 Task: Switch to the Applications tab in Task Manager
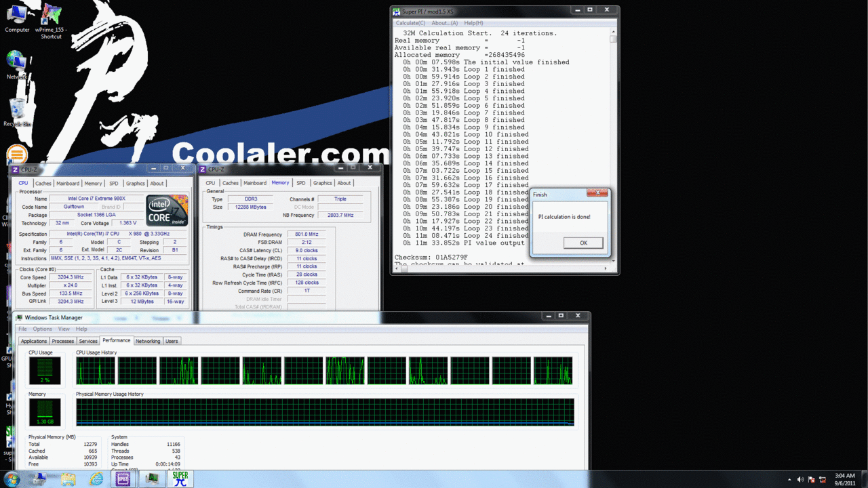[x=34, y=341]
